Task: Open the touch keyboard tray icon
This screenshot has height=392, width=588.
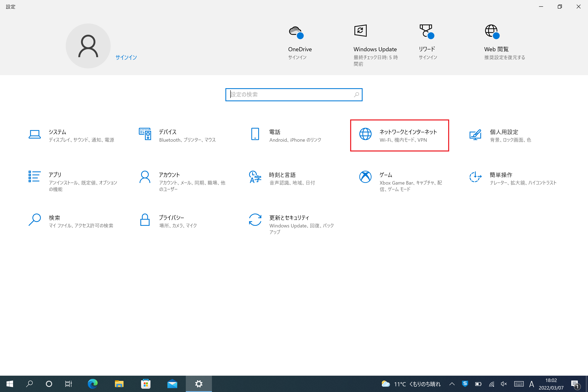Action: 519,384
